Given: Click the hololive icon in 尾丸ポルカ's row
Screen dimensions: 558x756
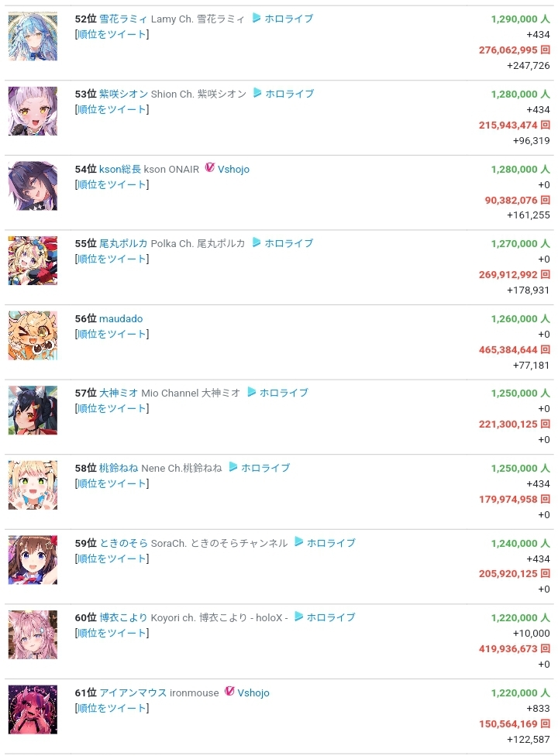Looking at the screenshot, I should point(256,242).
